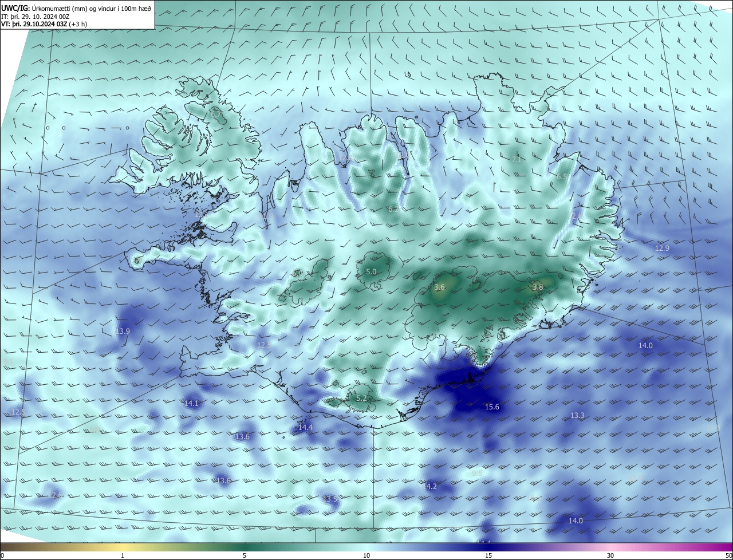Click the 'UWC/IG: Úrkomumætti' title line
The image size is (733, 560).
[x=76, y=8]
